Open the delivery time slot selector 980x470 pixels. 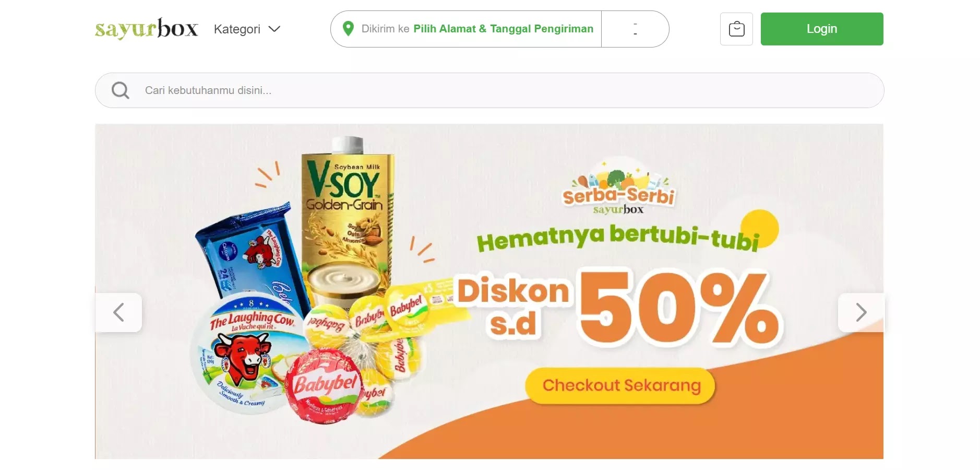pyautogui.click(x=635, y=29)
